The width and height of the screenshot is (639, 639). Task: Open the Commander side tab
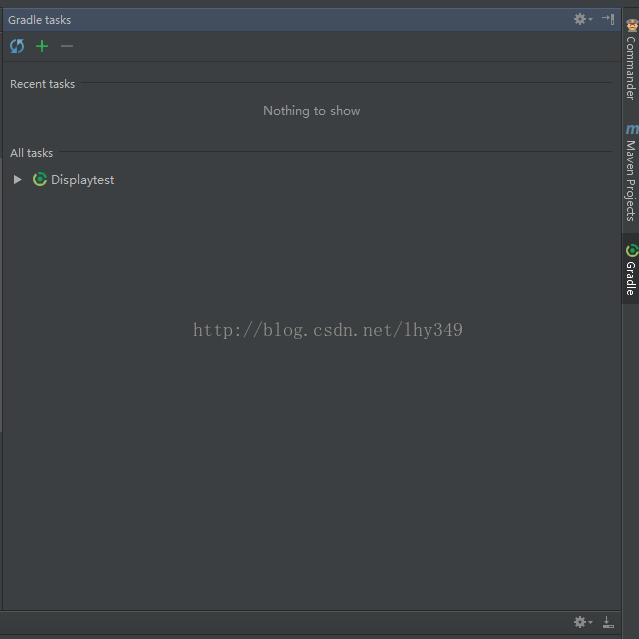pyautogui.click(x=631, y=59)
